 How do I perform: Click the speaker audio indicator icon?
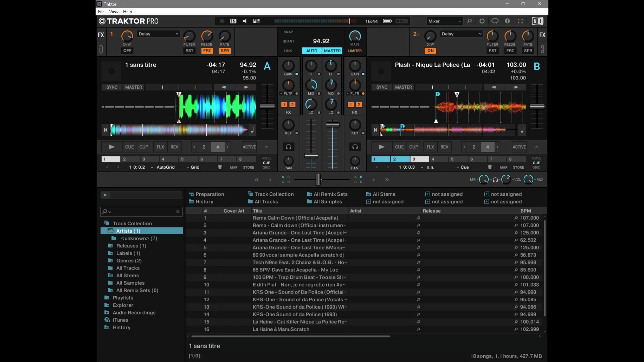[x=245, y=21]
